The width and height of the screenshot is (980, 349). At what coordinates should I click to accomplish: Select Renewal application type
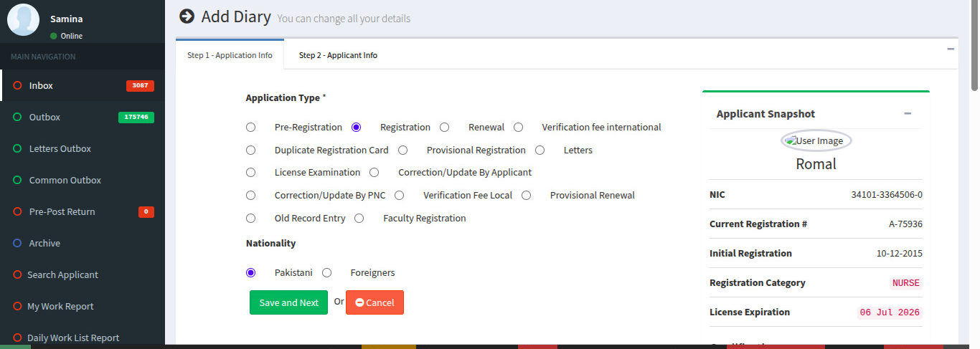(x=444, y=127)
